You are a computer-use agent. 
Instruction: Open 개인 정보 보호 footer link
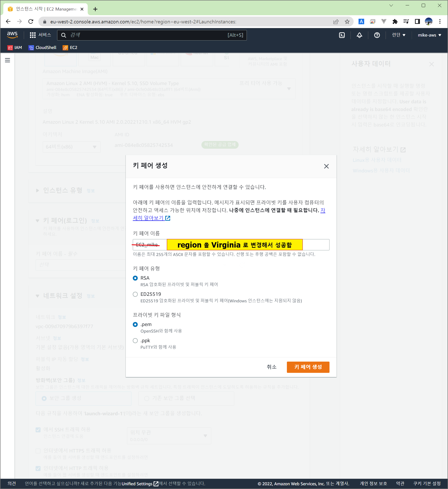point(373,484)
